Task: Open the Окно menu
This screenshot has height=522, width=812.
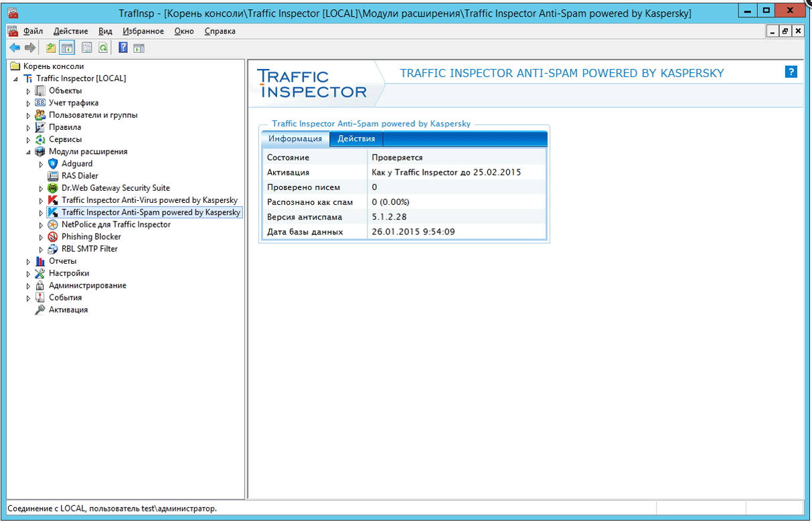Action: pos(184,31)
